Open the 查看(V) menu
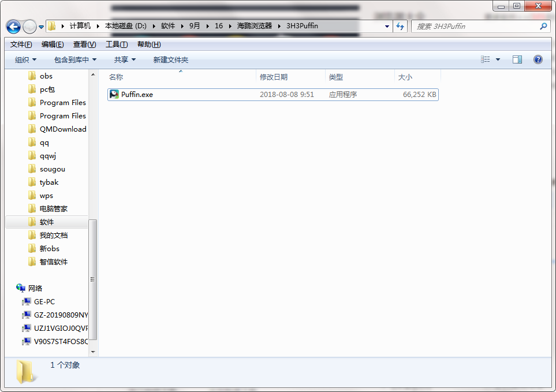Image resolution: width=556 pixels, height=392 pixels. tap(84, 44)
